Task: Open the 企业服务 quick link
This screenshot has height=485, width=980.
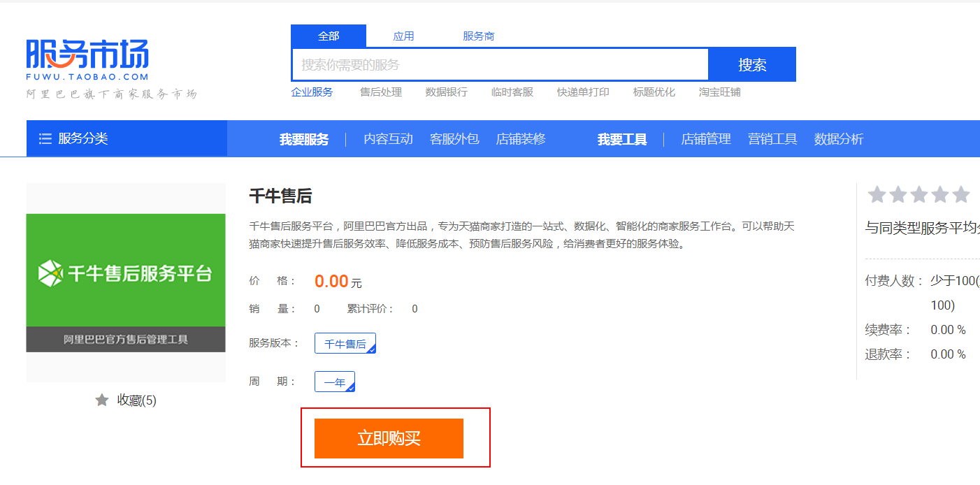Action: (x=312, y=92)
